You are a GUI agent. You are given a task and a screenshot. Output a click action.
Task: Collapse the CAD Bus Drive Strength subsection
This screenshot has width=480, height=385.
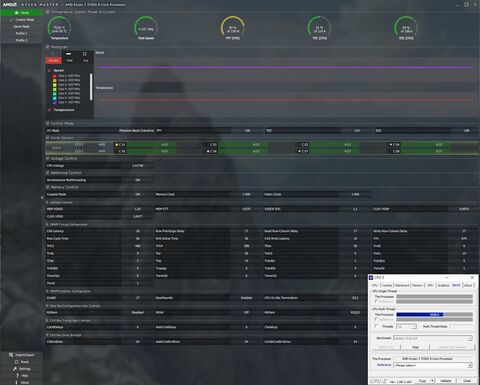[x=47, y=335]
